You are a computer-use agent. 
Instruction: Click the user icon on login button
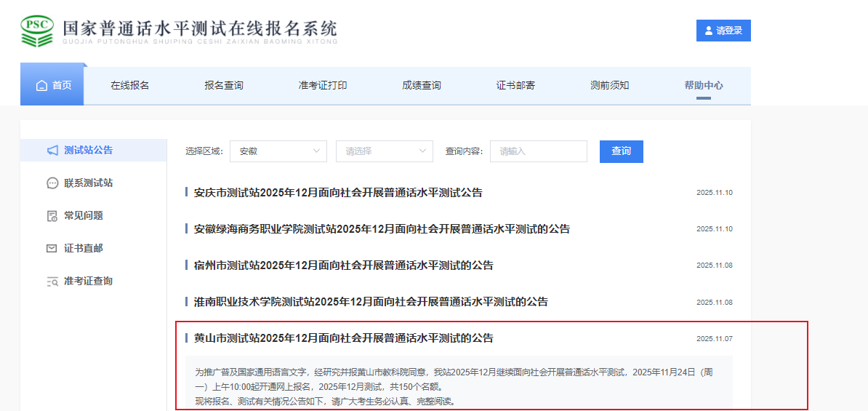709,31
